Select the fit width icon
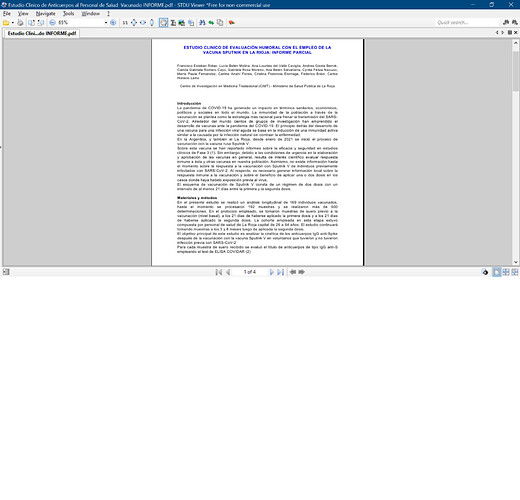Image resolution: width=520 pixels, height=500 pixels. pos(143,23)
